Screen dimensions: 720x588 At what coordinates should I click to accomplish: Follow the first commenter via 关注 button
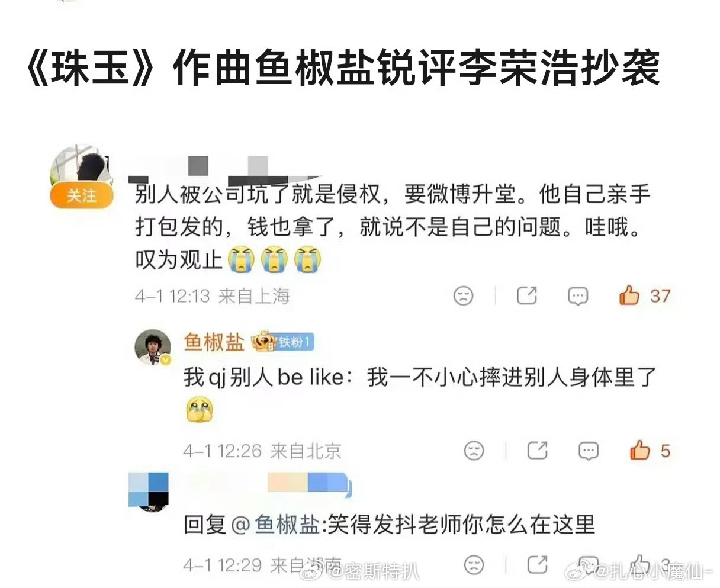(82, 195)
